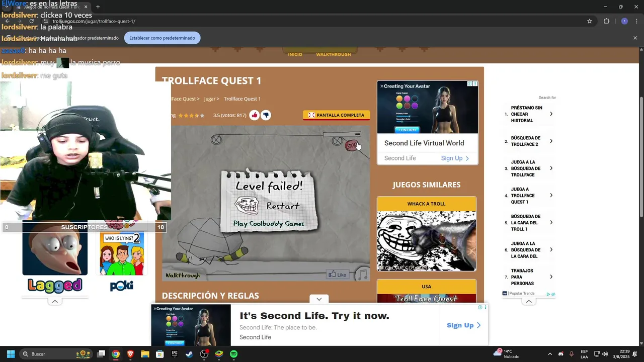The height and width of the screenshot is (362, 644).
Task: Click the microphone tray icon
Action: click(572, 354)
